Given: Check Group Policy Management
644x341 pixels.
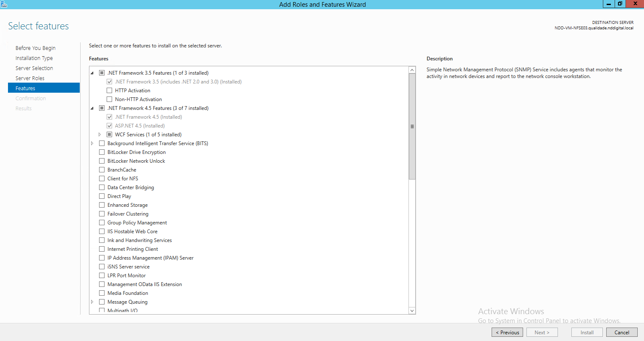Looking at the screenshot, I should coord(102,222).
